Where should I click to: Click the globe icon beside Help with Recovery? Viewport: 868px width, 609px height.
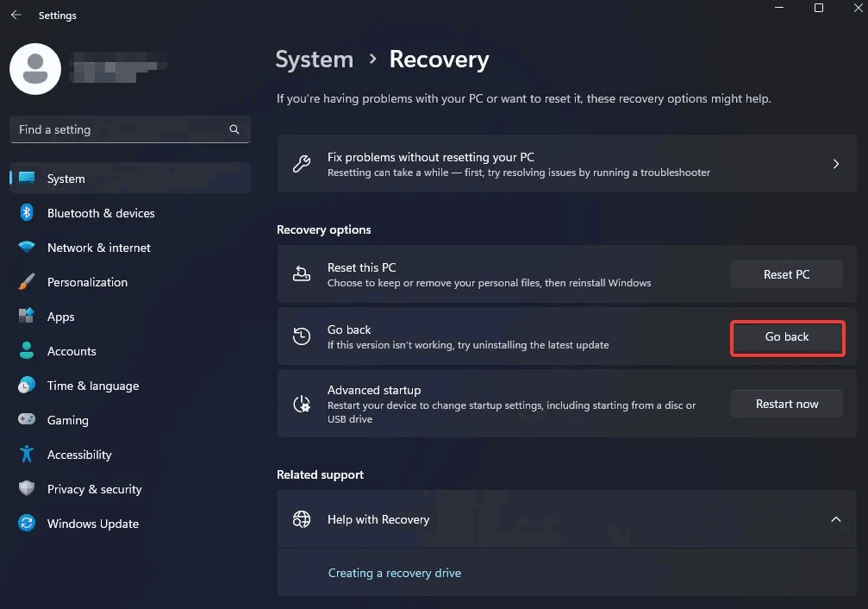click(302, 518)
